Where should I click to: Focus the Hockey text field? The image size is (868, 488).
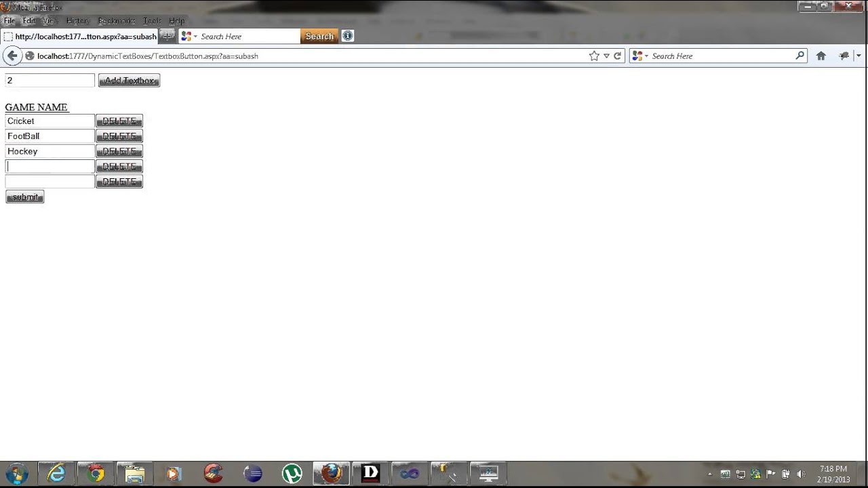[x=50, y=151]
